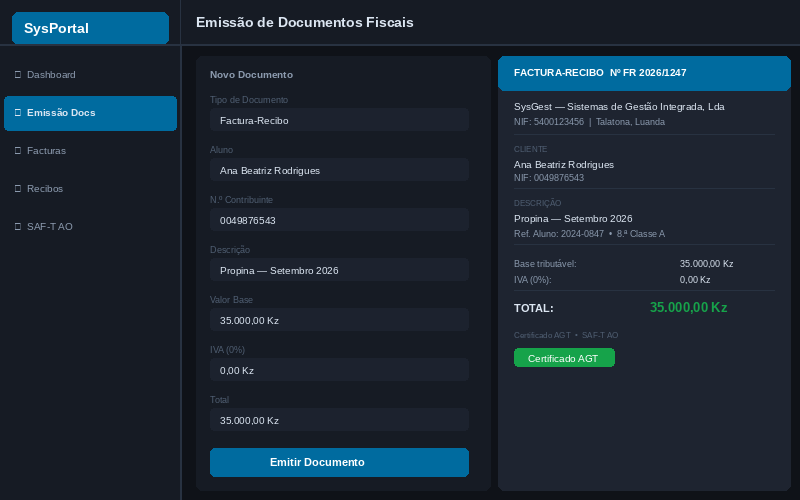Click N.º Contribuinte field 0049876543
This screenshot has width=800, height=500.
click(339, 220)
